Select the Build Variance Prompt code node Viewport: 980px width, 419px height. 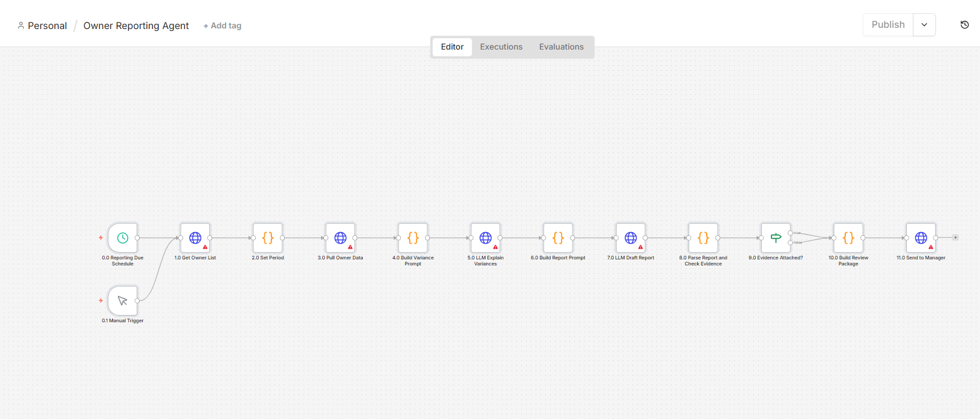click(413, 238)
